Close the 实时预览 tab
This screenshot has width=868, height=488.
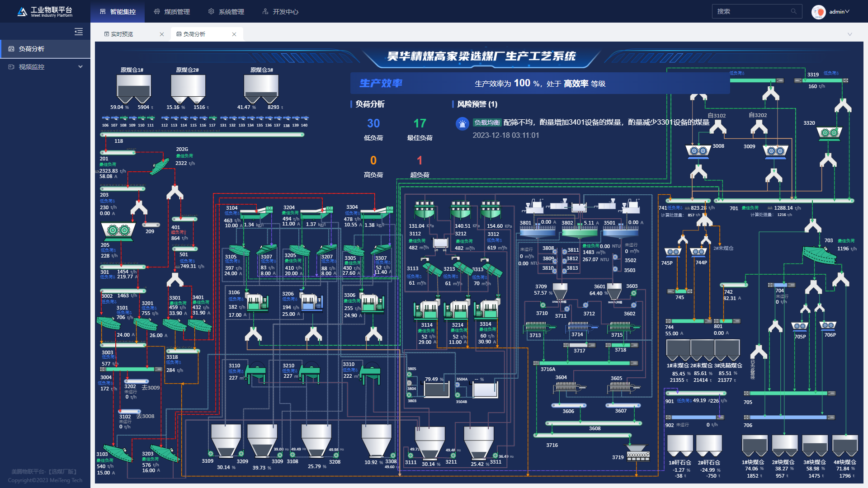[162, 34]
